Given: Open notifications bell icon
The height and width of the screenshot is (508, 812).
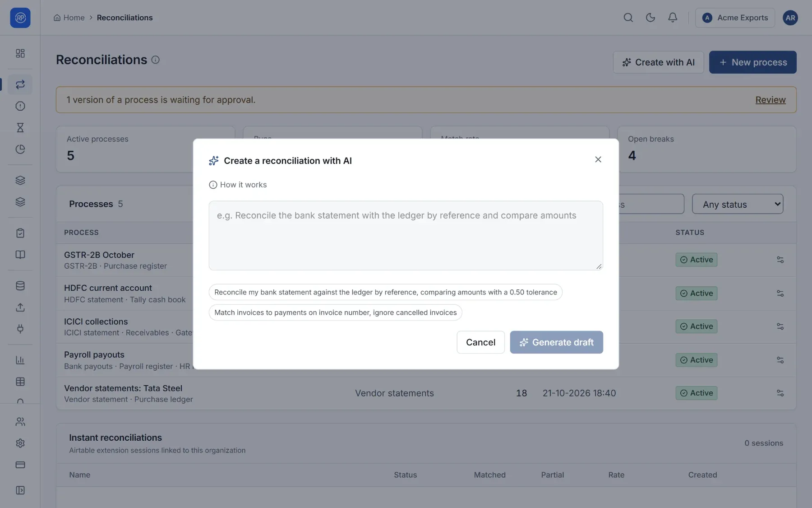Looking at the screenshot, I should coord(672,18).
